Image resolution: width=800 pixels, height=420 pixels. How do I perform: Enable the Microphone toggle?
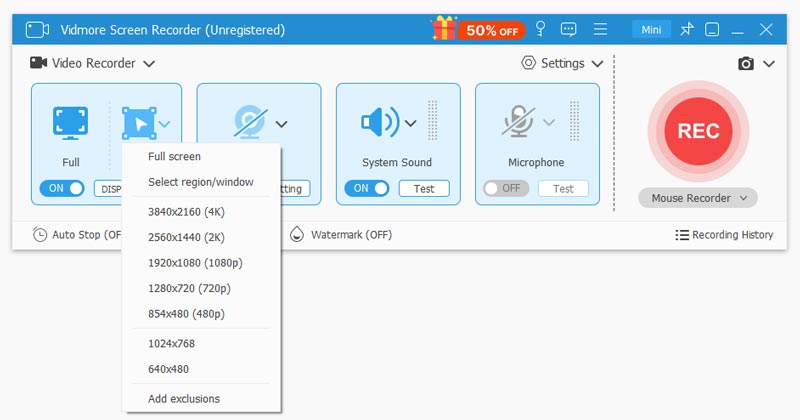[505, 188]
